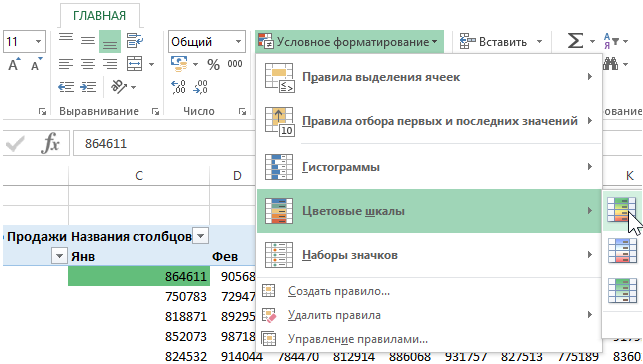643x364 pixels.
Task: Increase decimal places icon
Action: pyautogui.click(x=179, y=87)
